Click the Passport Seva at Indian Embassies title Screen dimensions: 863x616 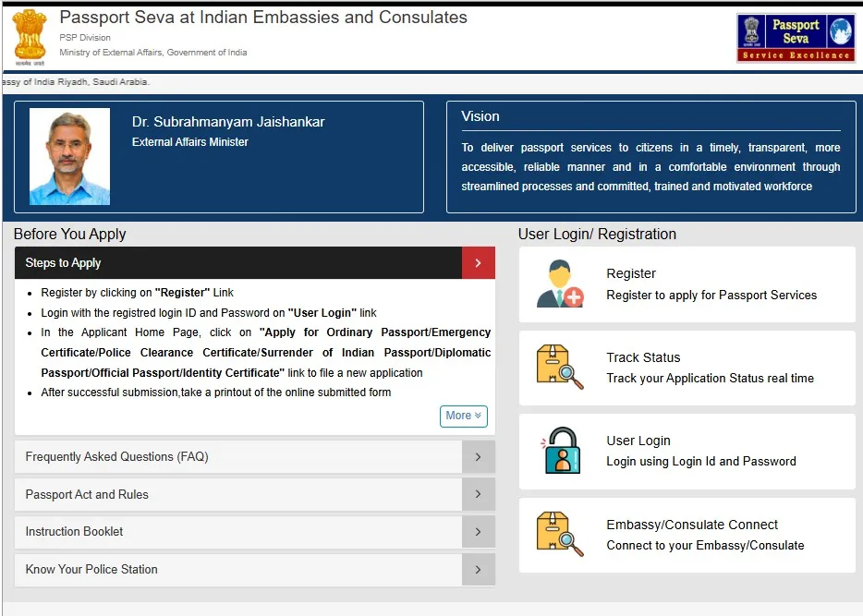pos(263,17)
